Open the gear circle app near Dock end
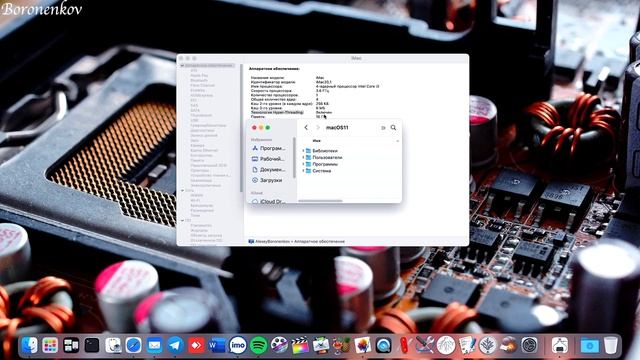640x360 pixels. [530, 346]
